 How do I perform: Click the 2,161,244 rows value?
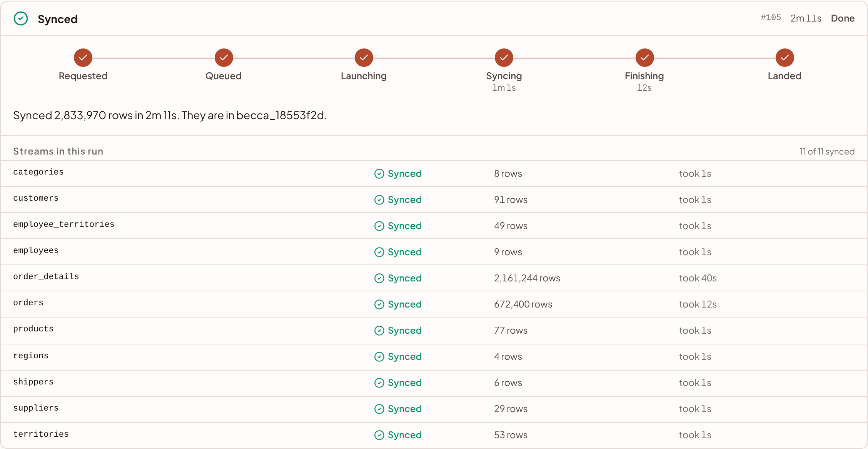[527, 278]
